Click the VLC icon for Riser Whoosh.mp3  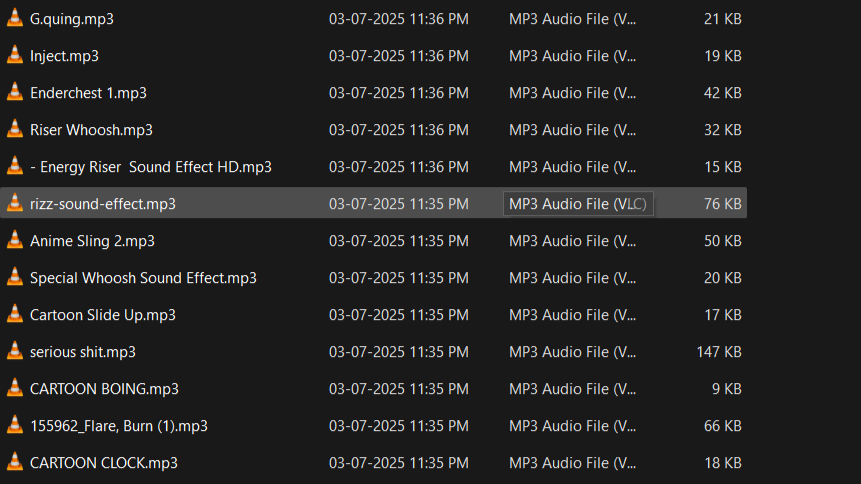15,130
